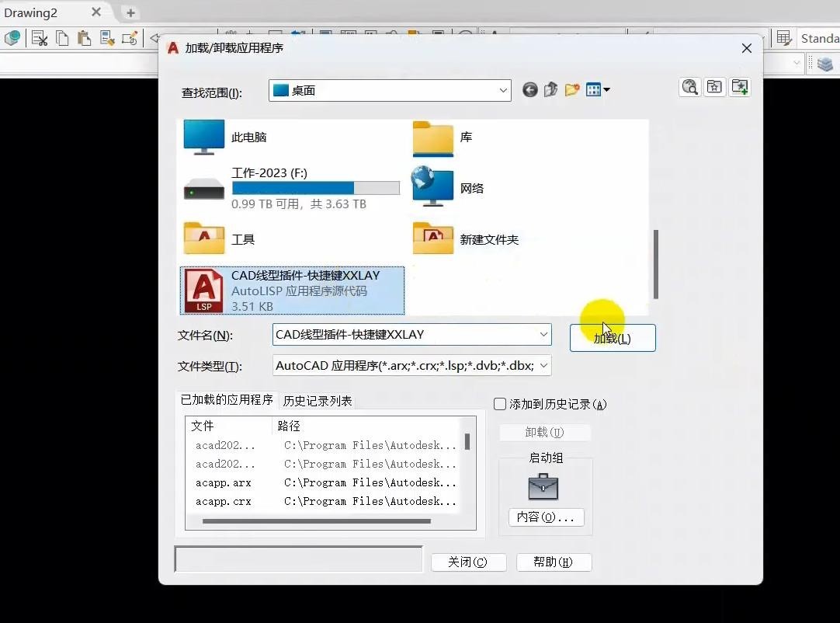840x623 pixels.
Task: Click the 关闭(C) button
Action: click(x=468, y=562)
